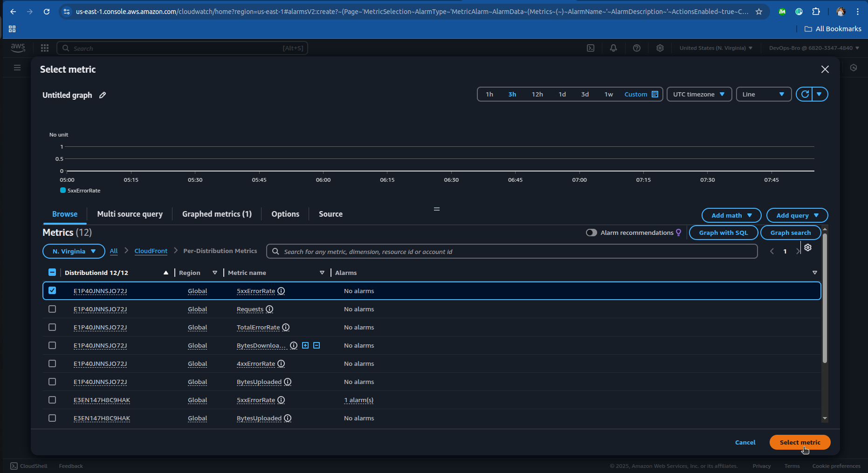This screenshot has width=868, height=473.
Task: Go to the previous metrics page
Action: click(772, 251)
